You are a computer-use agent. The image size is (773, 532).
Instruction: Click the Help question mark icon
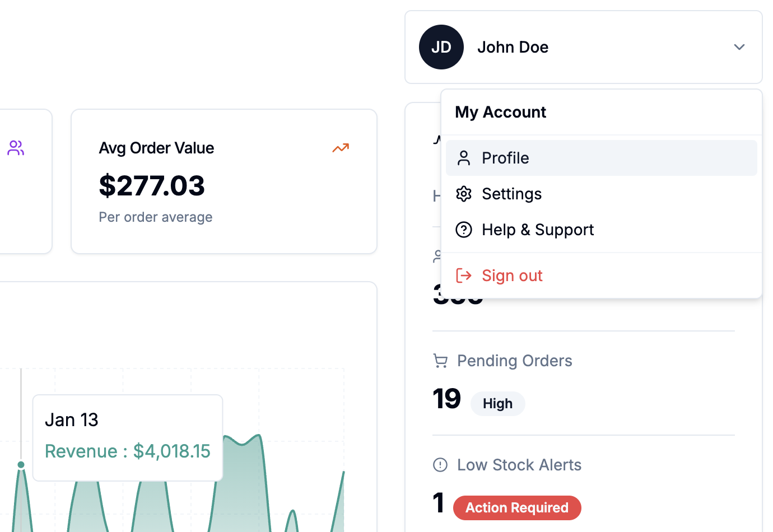464,230
